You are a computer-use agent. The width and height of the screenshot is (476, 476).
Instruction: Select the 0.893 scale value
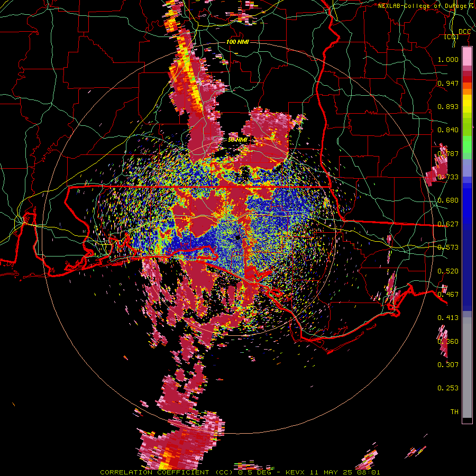[448, 106]
